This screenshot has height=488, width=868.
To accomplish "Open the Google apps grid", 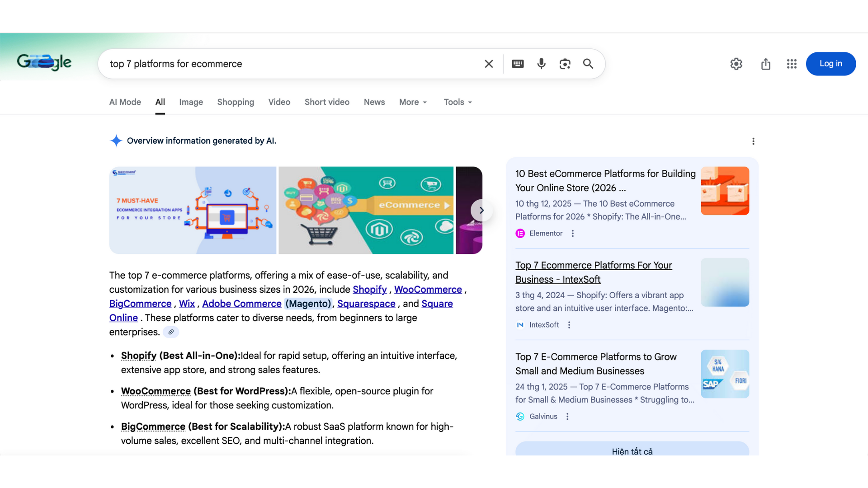I will click(791, 64).
